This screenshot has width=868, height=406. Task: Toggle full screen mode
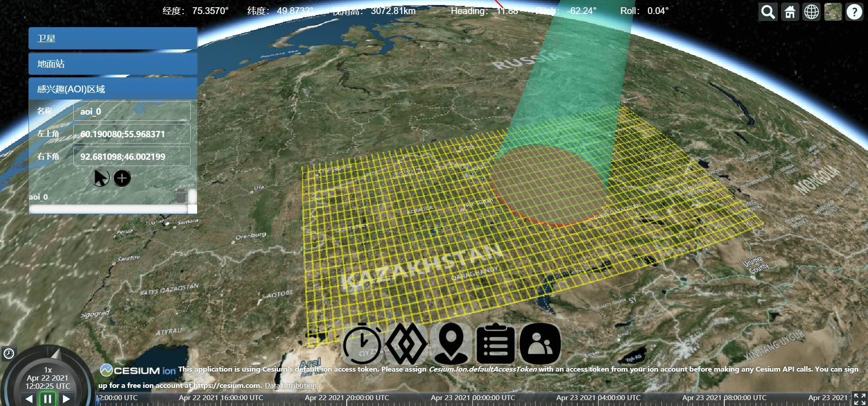pyautogui.click(x=859, y=399)
